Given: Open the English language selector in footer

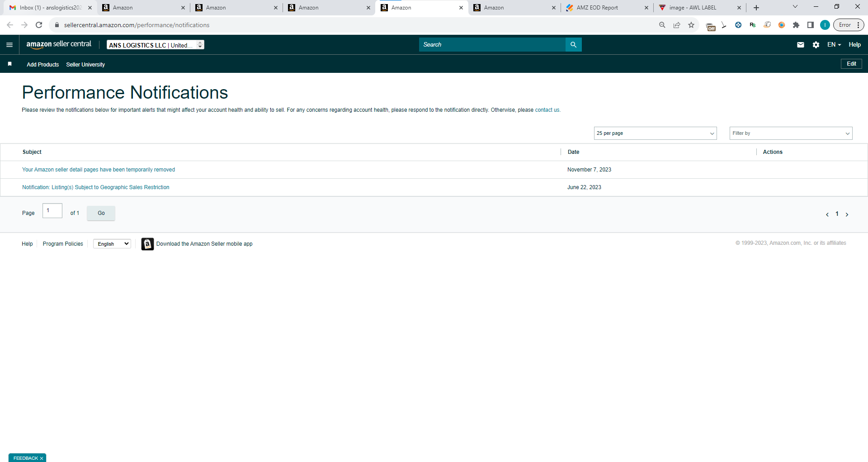Looking at the screenshot, I should tap(112, 244).
